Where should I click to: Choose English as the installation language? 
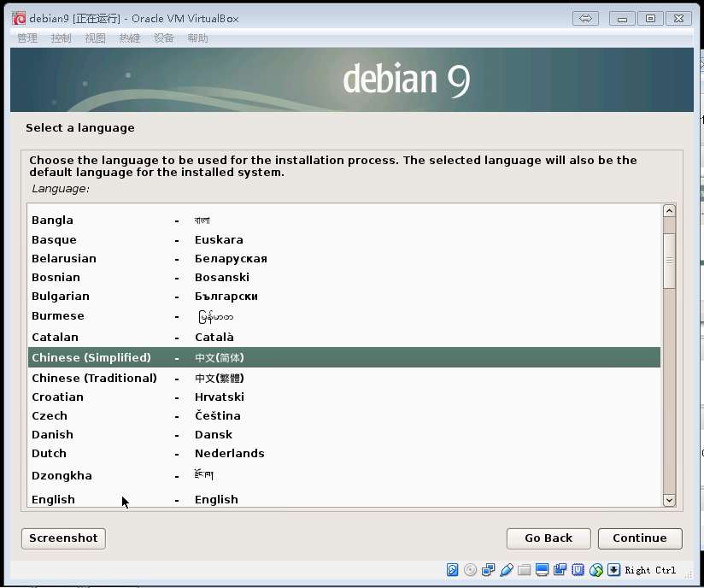pos(344,498)
